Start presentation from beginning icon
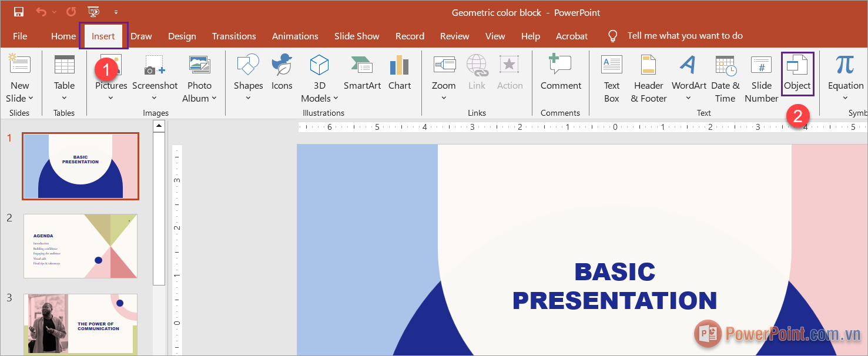 (93, 12)
